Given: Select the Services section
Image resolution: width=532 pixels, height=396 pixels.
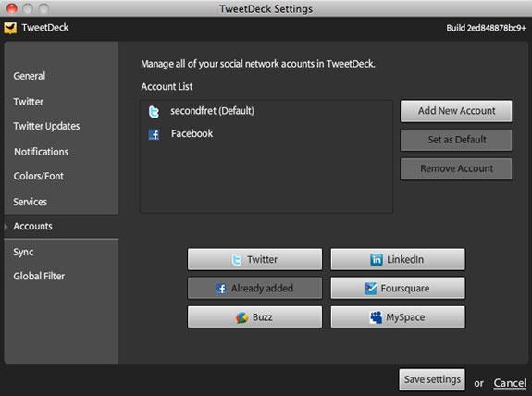Looking at the screenshot, I should [x=30, y=202].
